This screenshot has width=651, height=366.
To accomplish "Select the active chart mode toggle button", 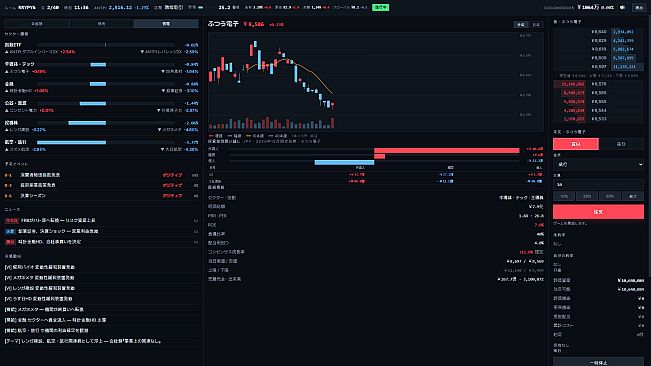I will pos(521,24).
